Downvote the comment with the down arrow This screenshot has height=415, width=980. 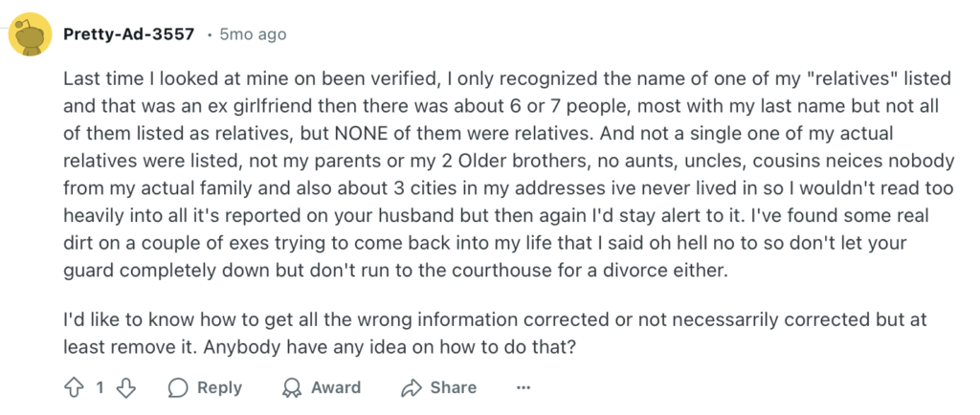(x=126, y=387)
